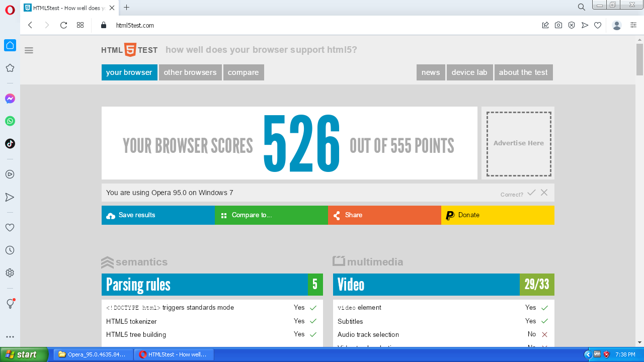
Task: Click the send arrow icon in address bar
Action: (x=585, y=25)
